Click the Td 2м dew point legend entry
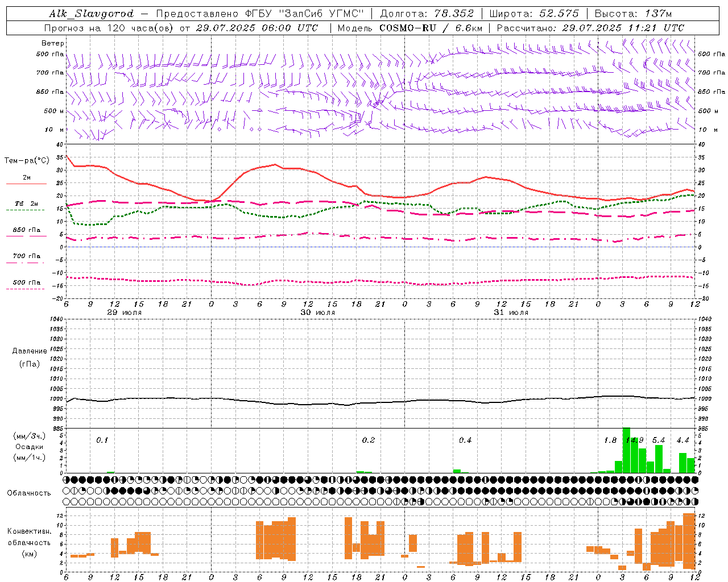Screen dimensions: 728x582 click(26, 203)
